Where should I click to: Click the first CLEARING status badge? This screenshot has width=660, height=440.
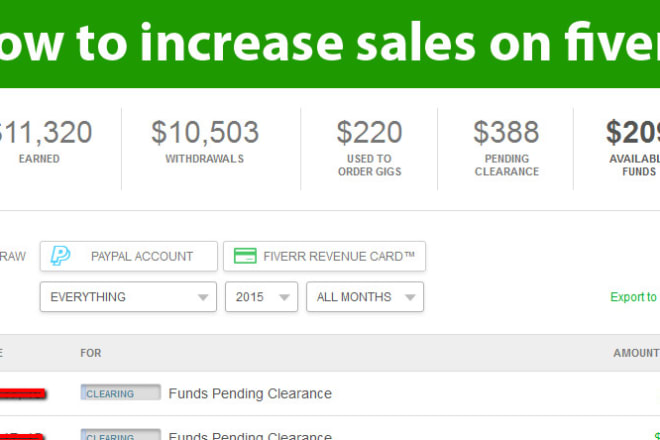coord(120,394)
